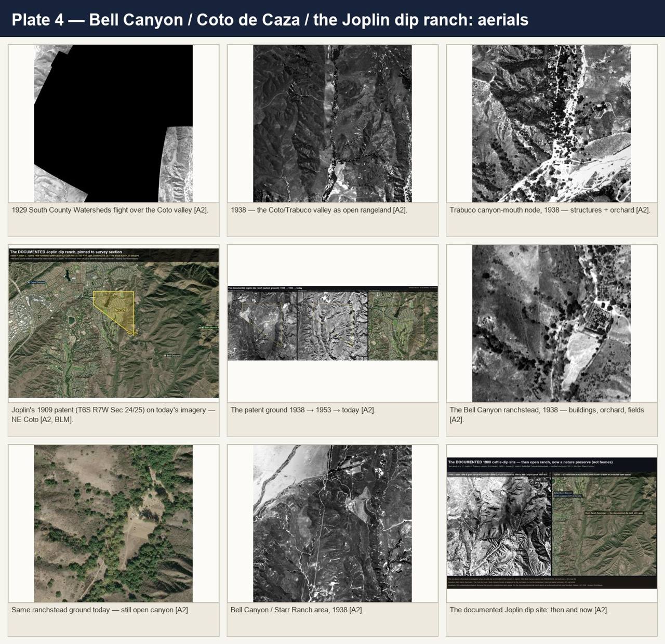The image size is (665, 644).
Task: Open the patent ground 1938–1953–today comparison
Action: pos(332,323)
